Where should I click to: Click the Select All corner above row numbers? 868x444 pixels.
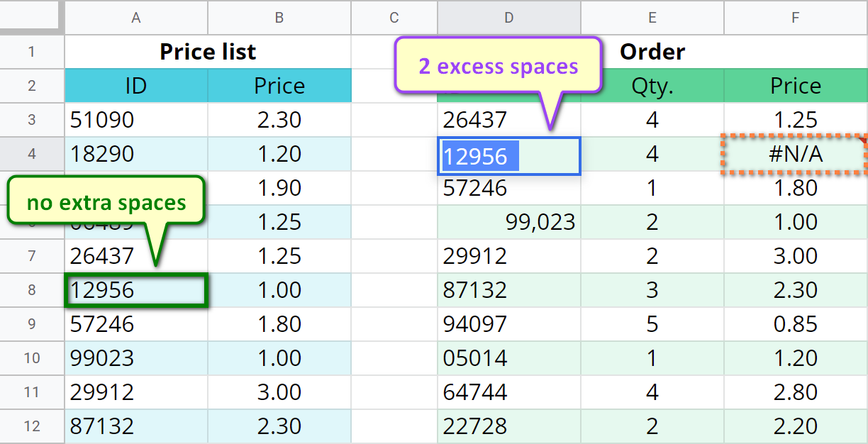click(31, 18)
